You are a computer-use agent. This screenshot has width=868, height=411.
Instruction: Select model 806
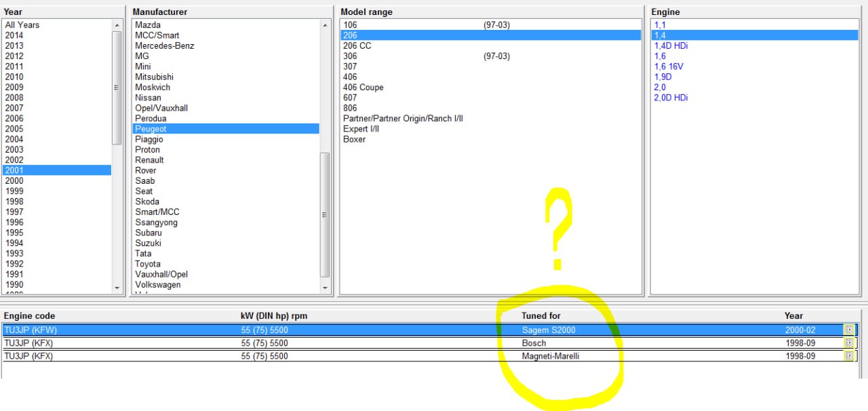tap(350, 108)
